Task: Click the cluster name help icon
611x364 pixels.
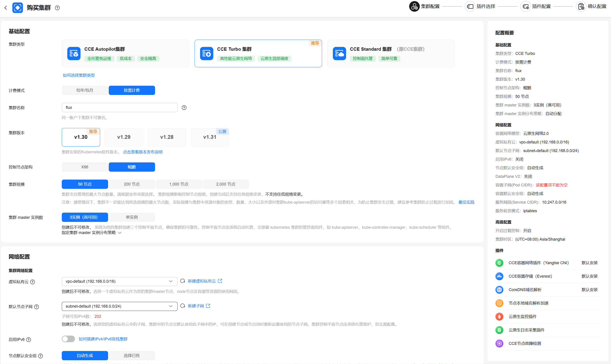Action: tap(184, 108)
